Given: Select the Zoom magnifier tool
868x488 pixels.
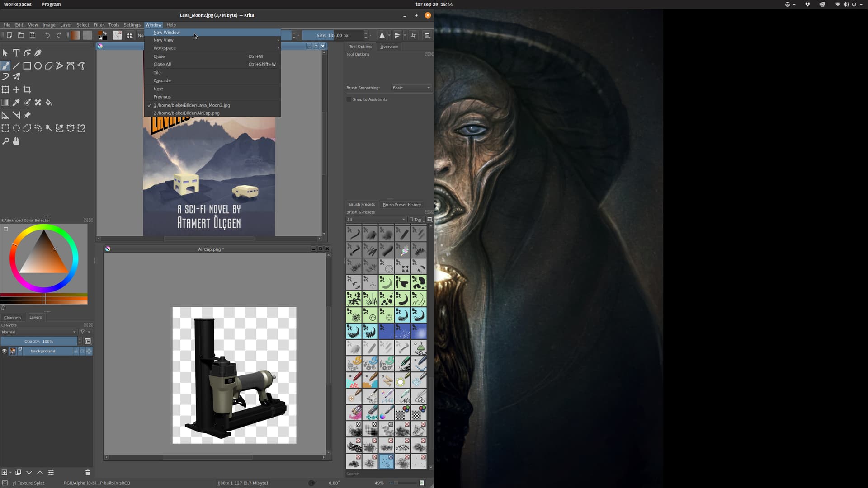Looking at the screenshot, I should (x=5, y=141).
